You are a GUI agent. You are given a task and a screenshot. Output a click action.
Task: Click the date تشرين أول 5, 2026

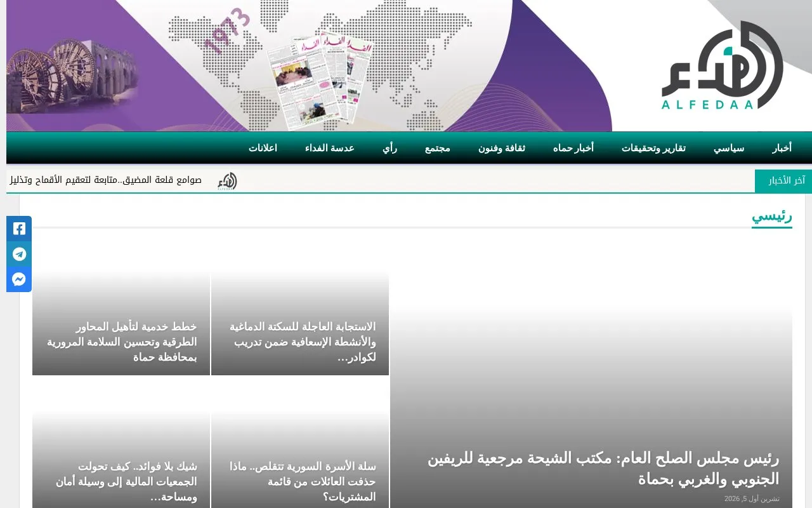[752, 499]
